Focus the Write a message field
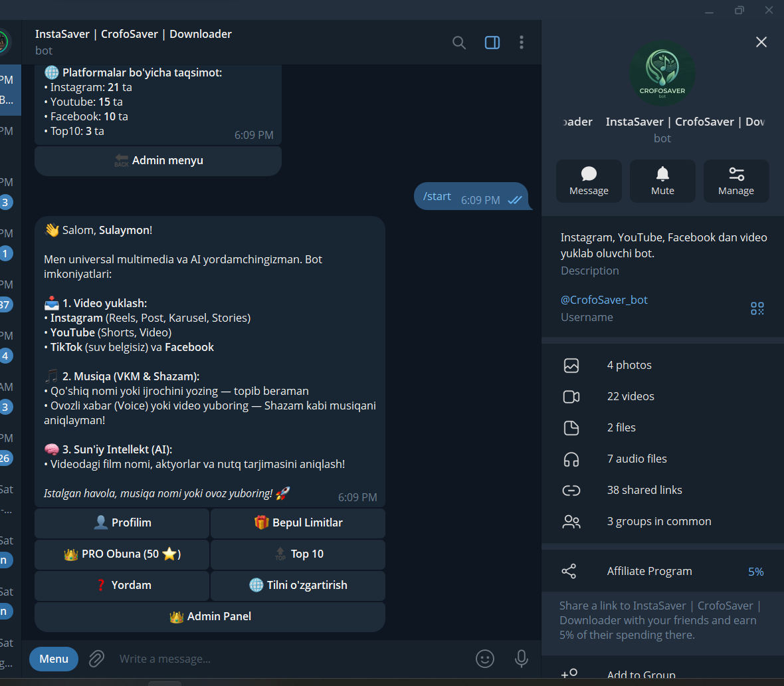Image resolution: width=784 pixels, height=686 pixels. pyautogui.click(x=292, y=659)
